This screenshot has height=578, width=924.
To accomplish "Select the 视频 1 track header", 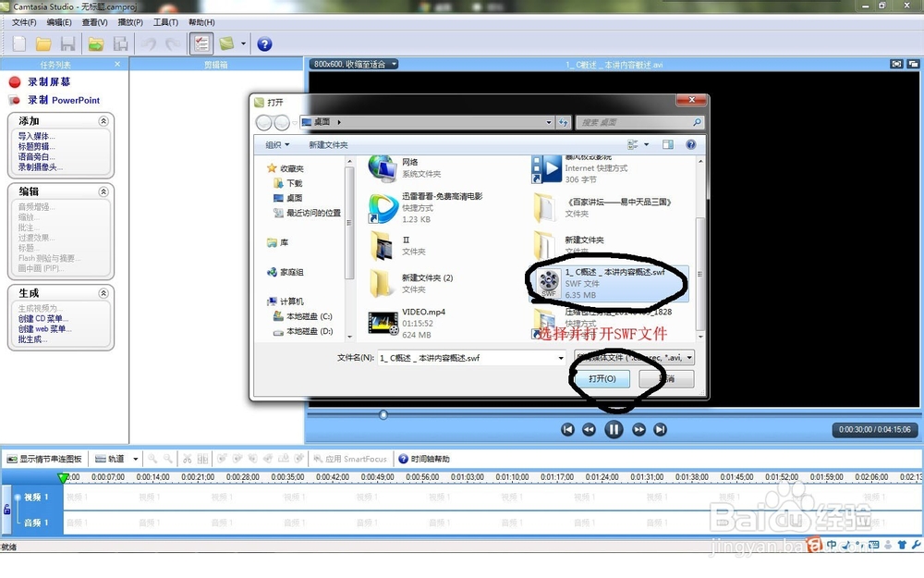I will tap(36, 498).
